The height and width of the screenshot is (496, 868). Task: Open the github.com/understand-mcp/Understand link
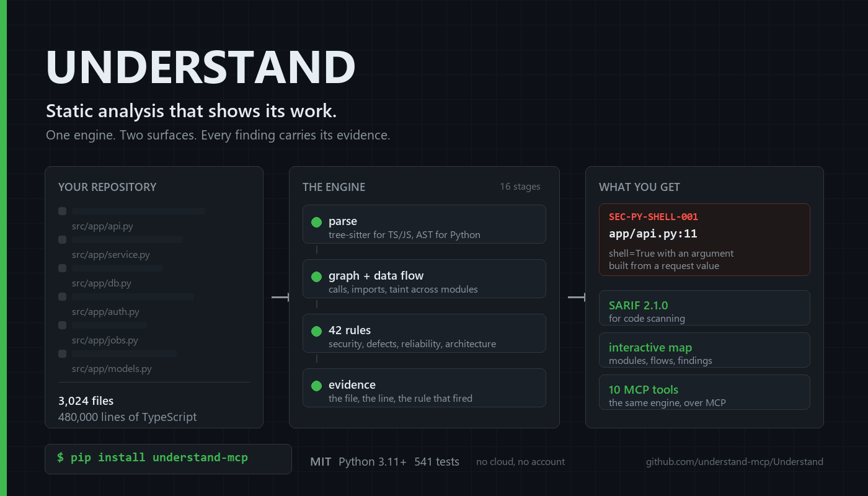(x=735, y=462)
